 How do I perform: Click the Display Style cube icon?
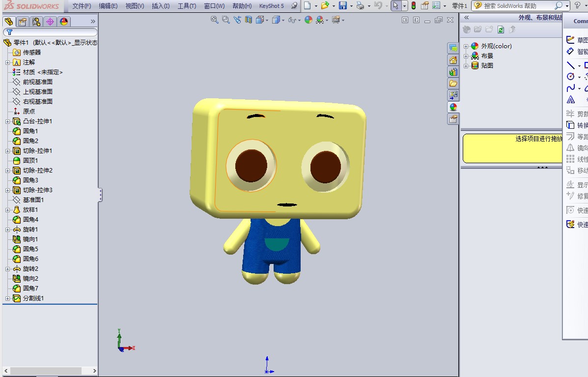pos(276,20)
